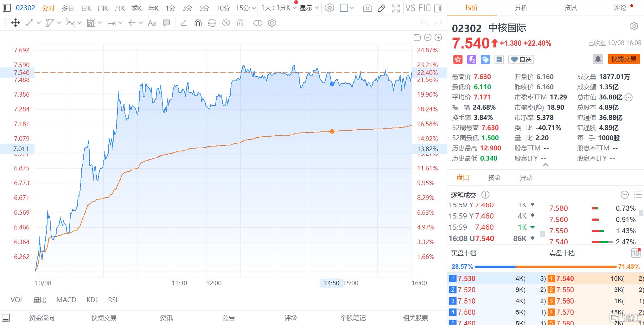Activate the magnet snap drawing tool
Screen dimensions: 644x325
tap(198, 23)
